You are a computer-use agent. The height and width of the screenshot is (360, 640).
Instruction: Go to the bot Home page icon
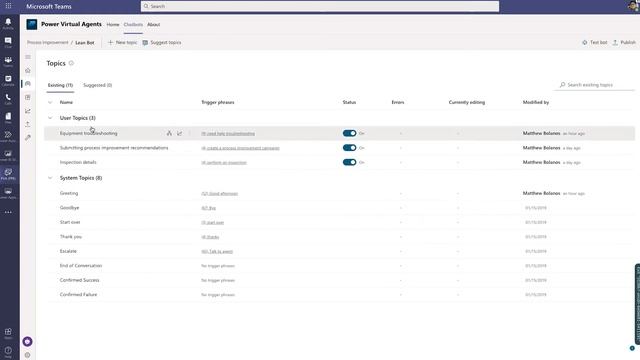click(x=28, y=70)
